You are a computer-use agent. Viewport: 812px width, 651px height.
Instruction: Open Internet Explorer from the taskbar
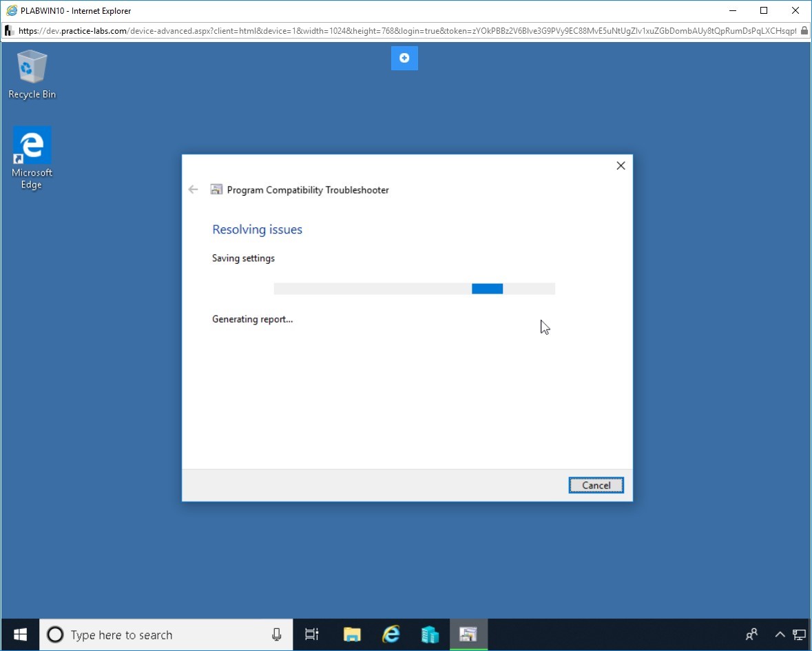point(391,634)
